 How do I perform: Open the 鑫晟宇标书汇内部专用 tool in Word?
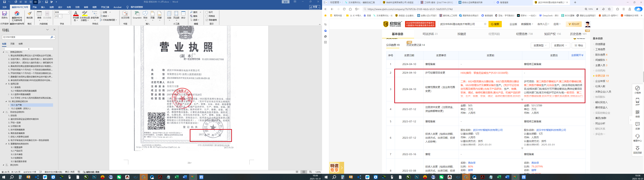(17, 16)
